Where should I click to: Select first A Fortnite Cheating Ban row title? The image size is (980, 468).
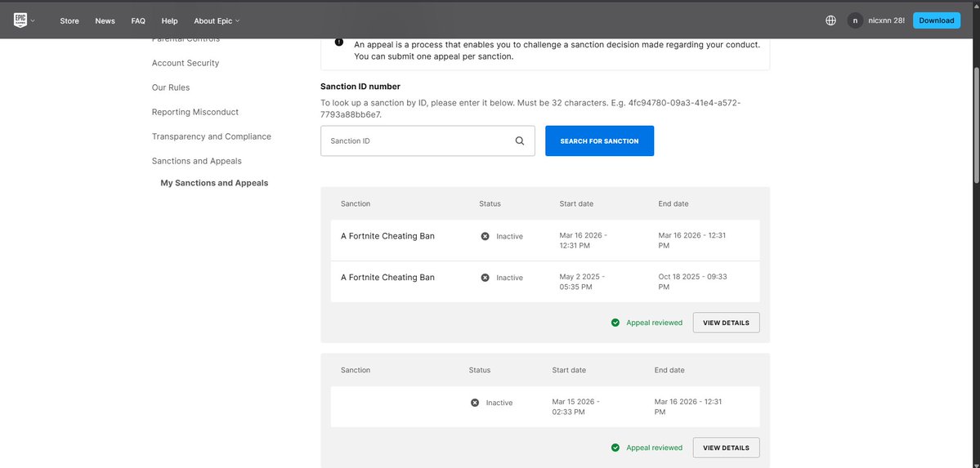coord(387,236)
